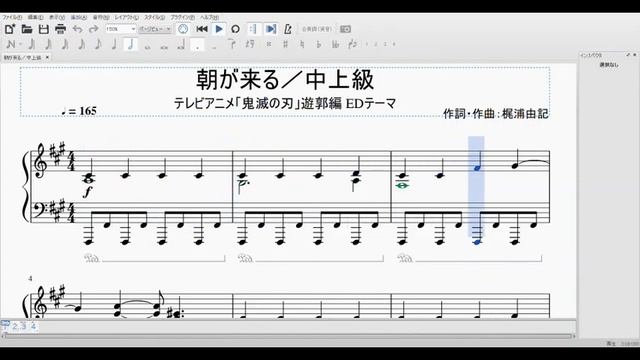Select the double whole note duration
Viewport: 640px width, 360px height.
tap(164, 46)
